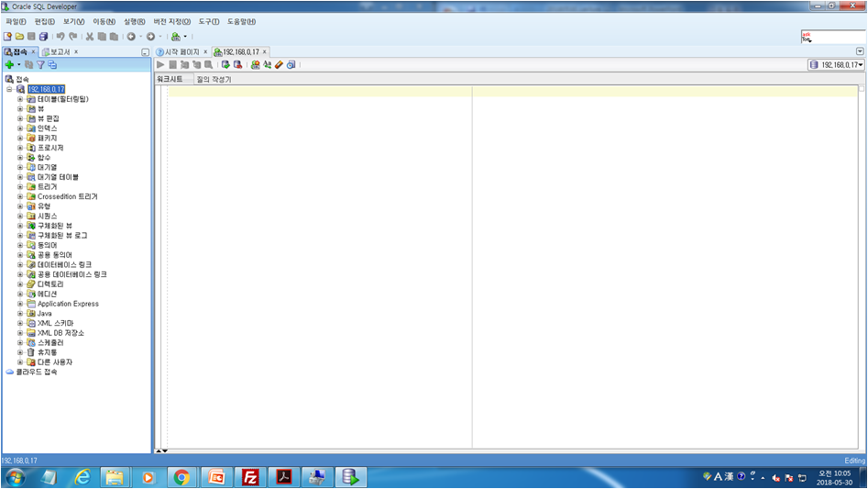Click the Rollback icon in worksheet toolbar

click(x=237, y=65)
